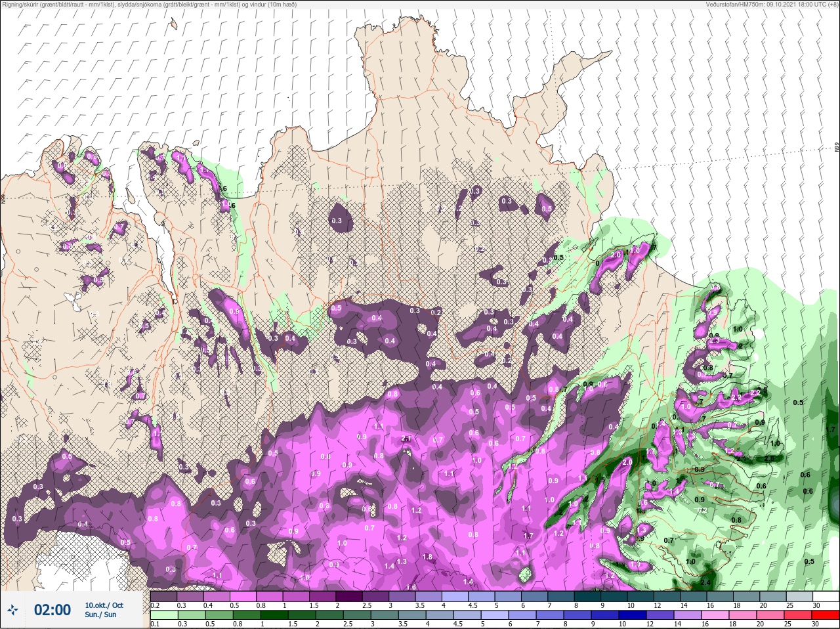Image resolution: width=840 pixels, height=629 pixels.
Task: Pick pale green swatch between 0.1 and 0.3, bottom legend
Action: pyautogui.click(x=163, y=615)
